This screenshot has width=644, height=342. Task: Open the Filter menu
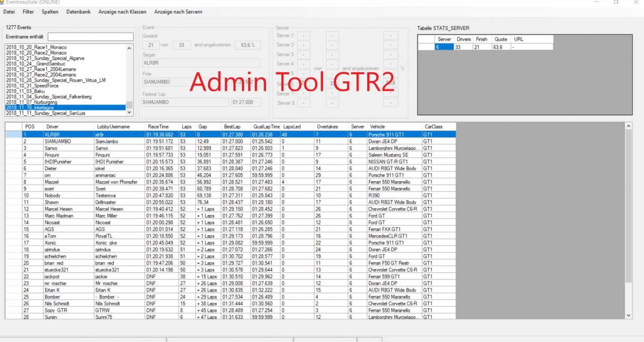(x=28, y=11)
